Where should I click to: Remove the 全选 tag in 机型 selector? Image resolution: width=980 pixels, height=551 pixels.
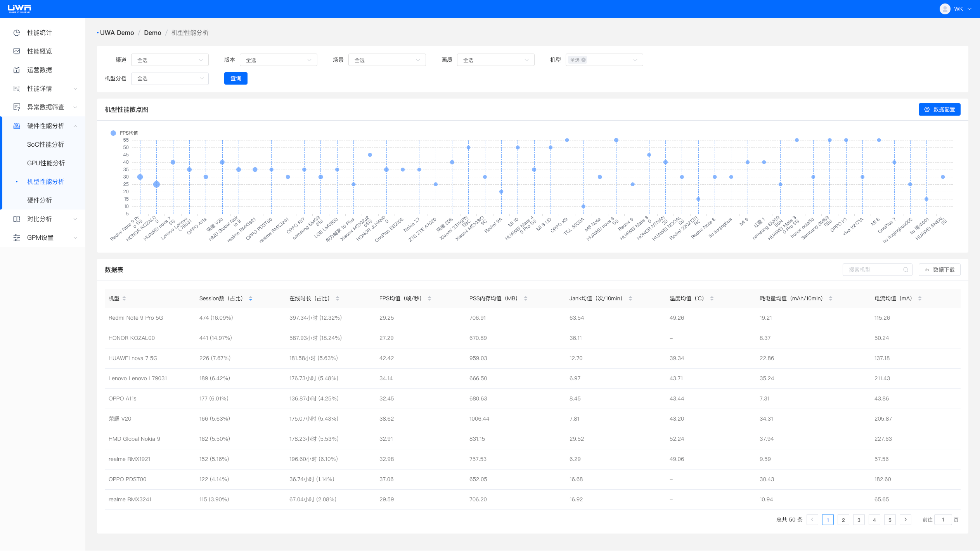[583, 60]
